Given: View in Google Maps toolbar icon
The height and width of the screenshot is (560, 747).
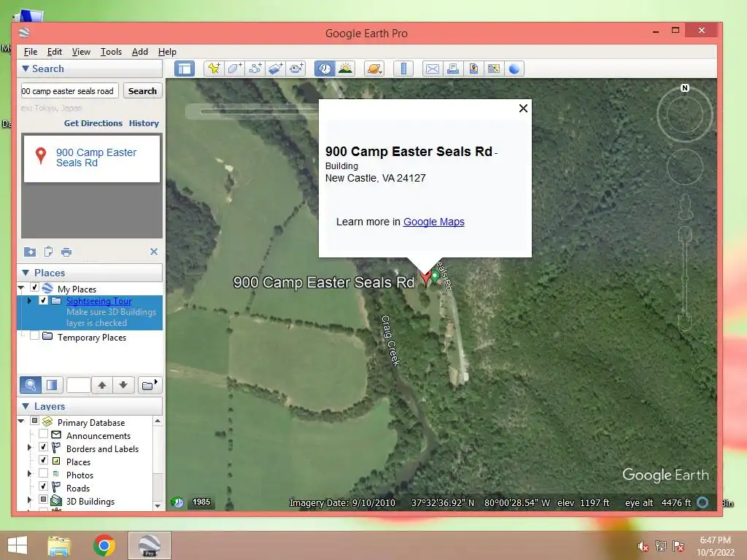Looking at the screenshot, I should coord(494,69).
